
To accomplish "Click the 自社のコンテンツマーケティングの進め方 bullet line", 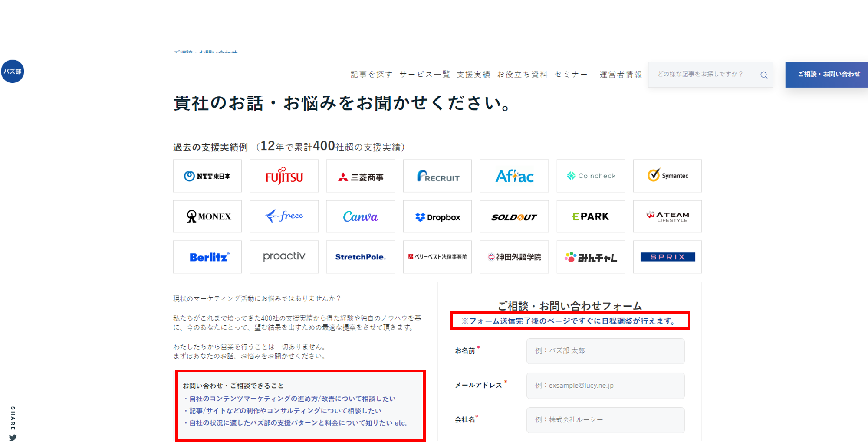I will coord(289,399).
